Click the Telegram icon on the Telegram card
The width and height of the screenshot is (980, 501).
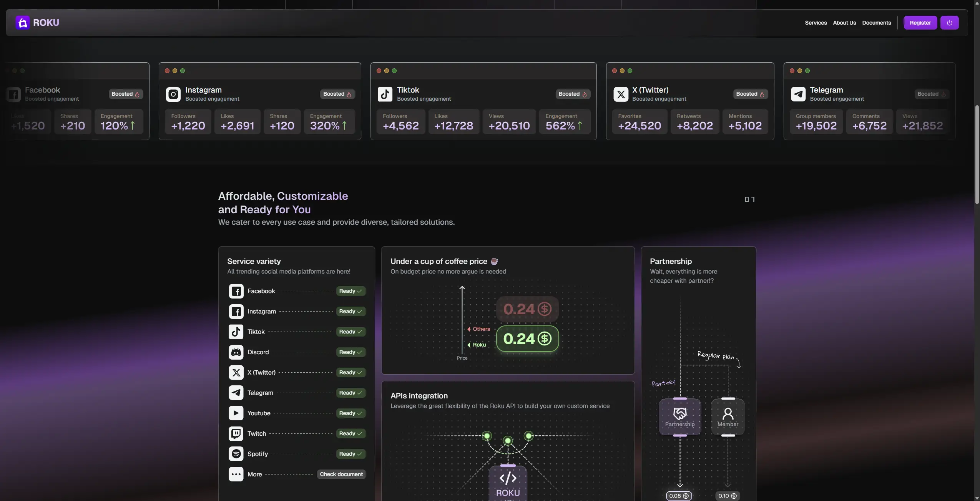[798, 94]
